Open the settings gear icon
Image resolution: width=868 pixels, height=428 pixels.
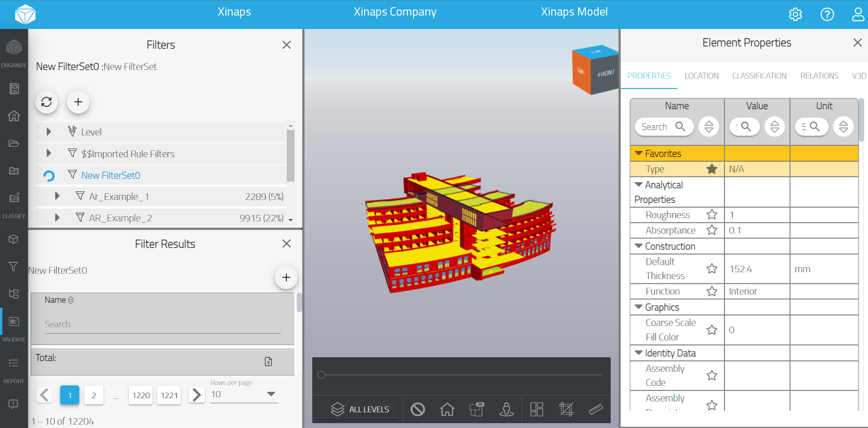(795, 14)
